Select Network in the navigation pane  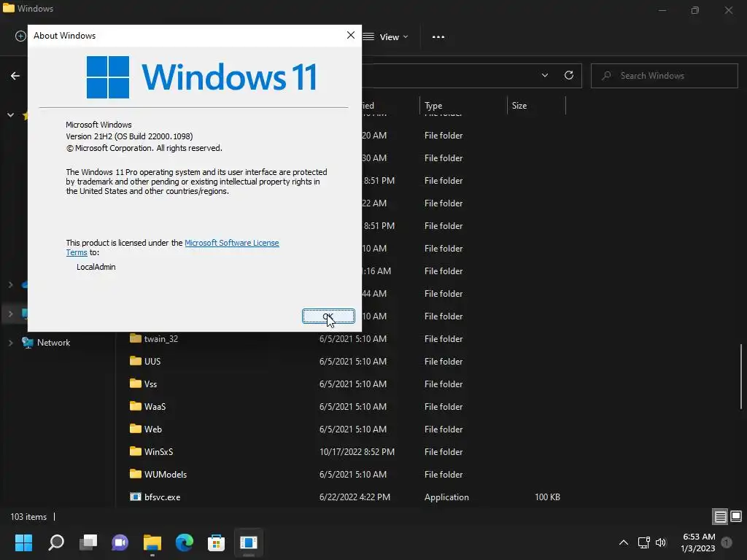point(53,343)
